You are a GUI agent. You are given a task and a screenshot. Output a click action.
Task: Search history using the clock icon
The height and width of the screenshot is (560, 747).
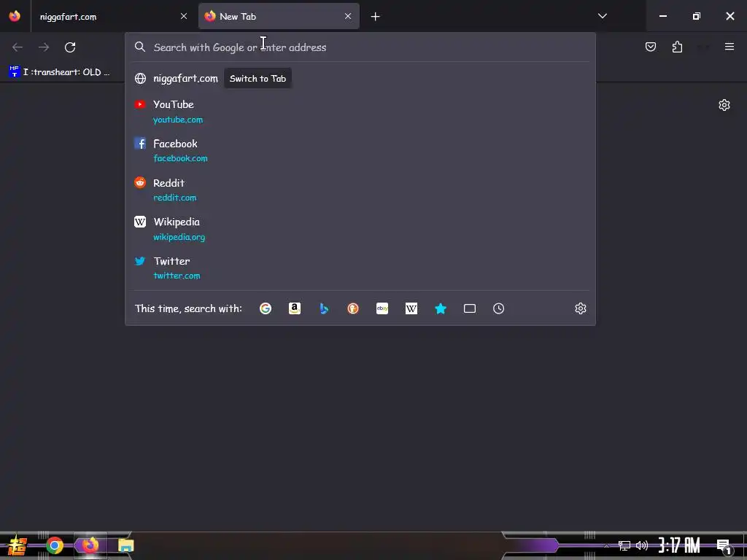point(498,308)
